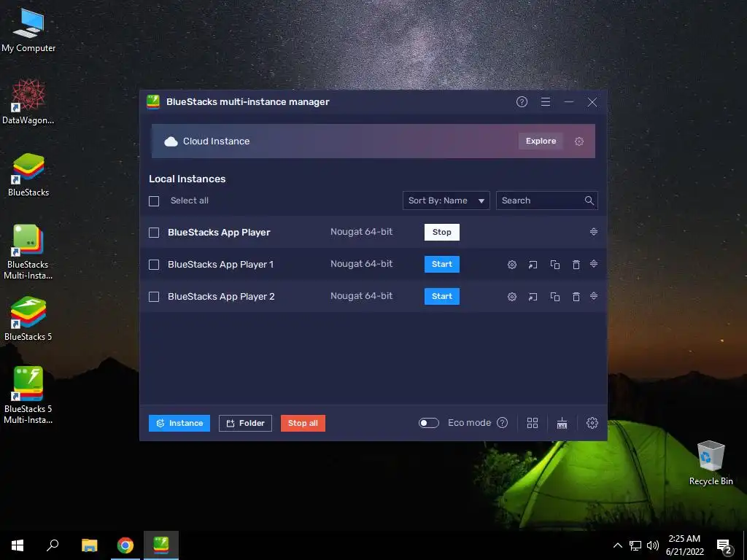
Task: Click the search magnifier icon
Action: coord(589,201)
